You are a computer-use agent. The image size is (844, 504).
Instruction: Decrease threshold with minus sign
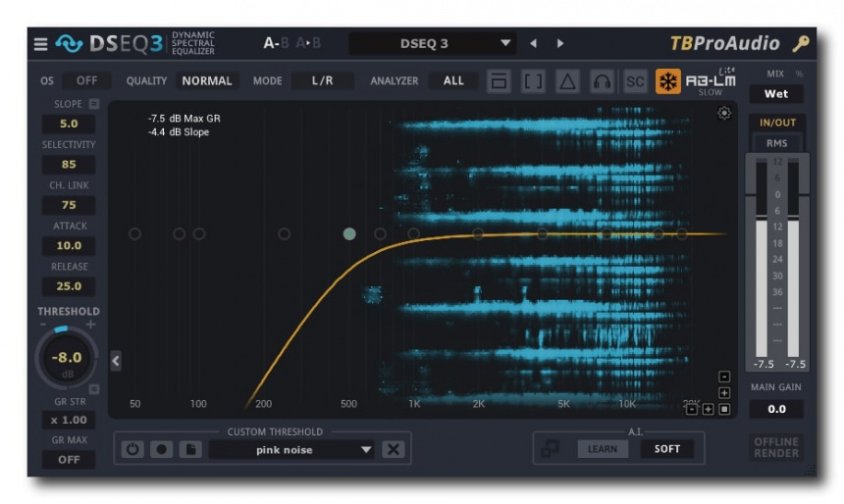[43, 325]
